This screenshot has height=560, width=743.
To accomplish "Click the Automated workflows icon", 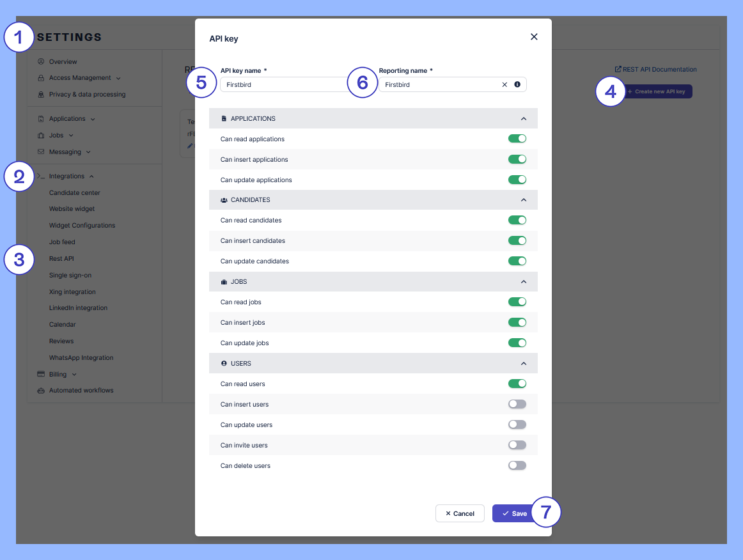I will [x=41, y=391].
